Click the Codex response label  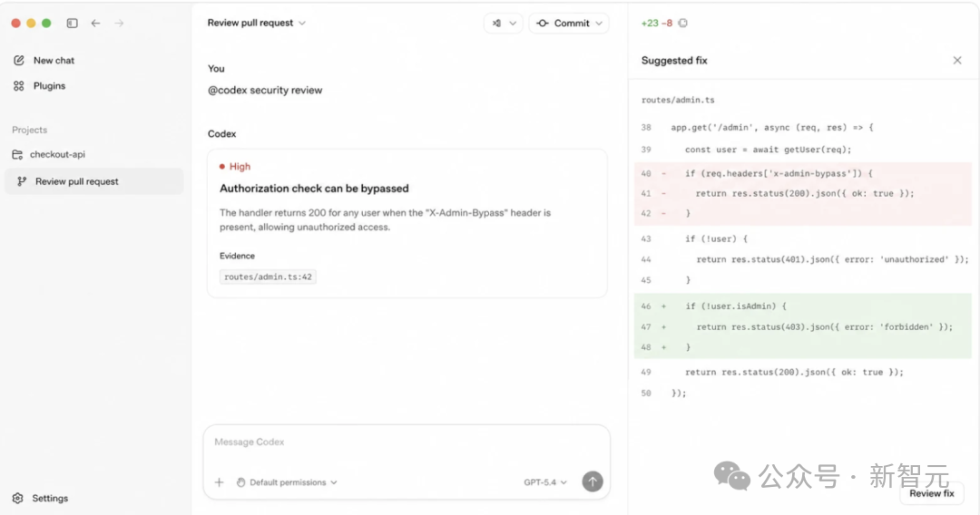tap(222, 134)
